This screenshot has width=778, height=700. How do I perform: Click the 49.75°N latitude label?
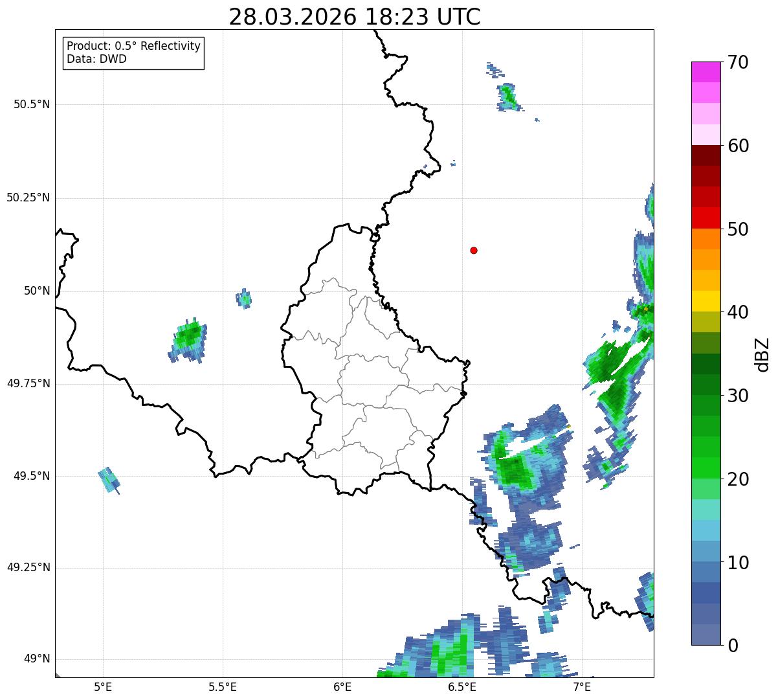point(28,383)
